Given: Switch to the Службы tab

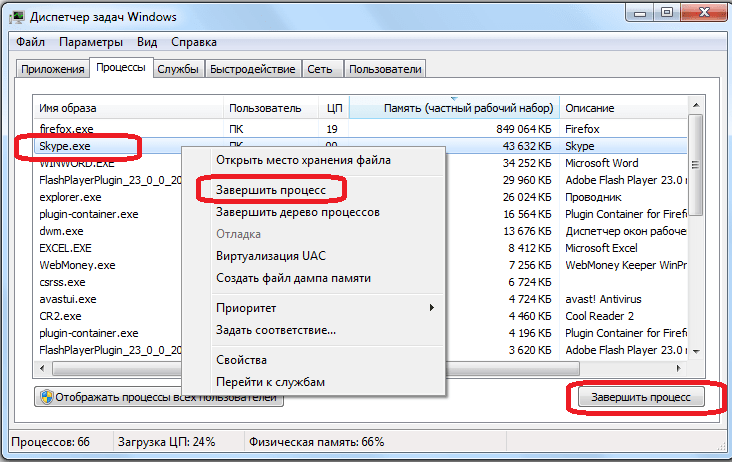Looking at the screenshot, I should [178, 69].
